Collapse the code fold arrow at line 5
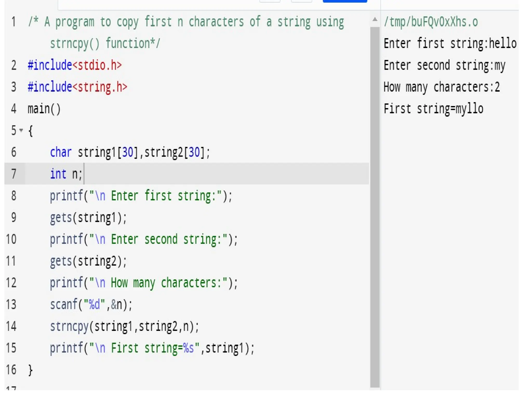532x399 pixels. [21, 130]
